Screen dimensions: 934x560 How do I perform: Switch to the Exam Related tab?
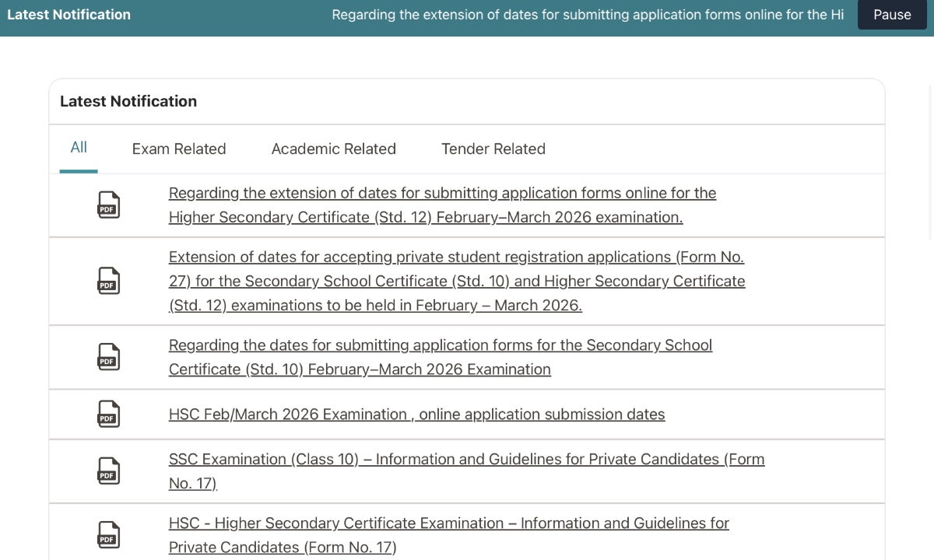coord(179,149)
